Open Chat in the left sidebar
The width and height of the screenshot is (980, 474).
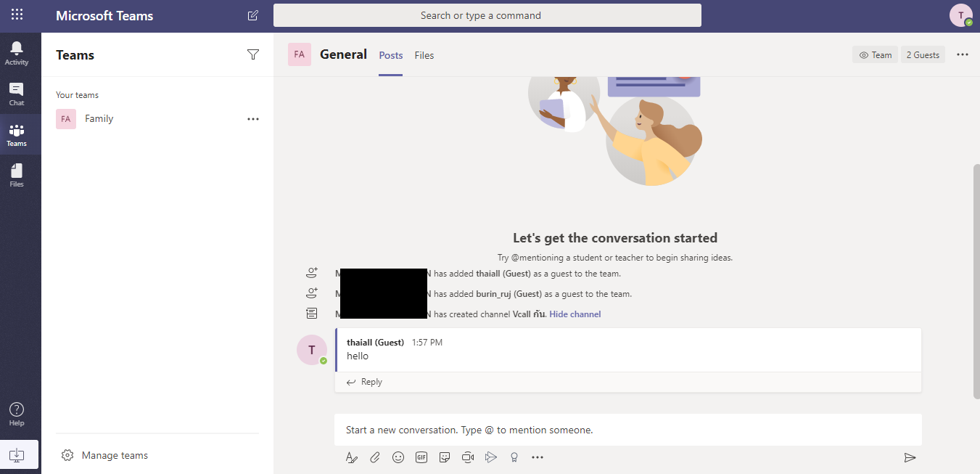(17, 94)
